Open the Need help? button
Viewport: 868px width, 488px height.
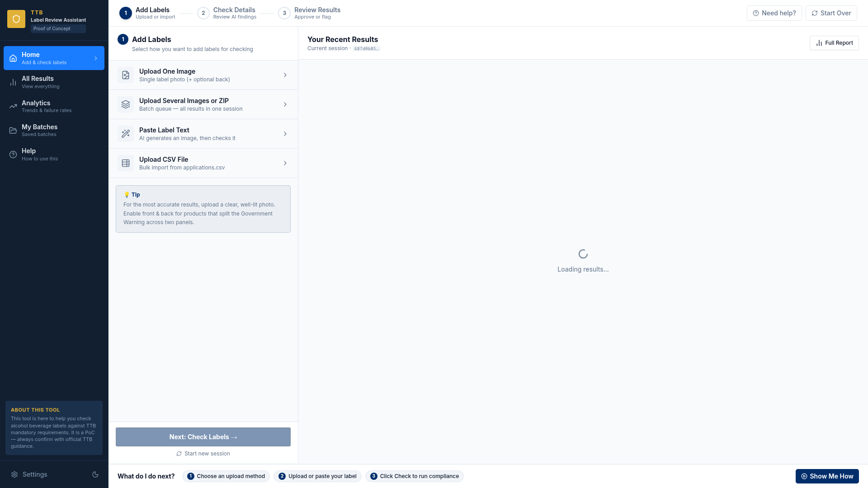[x=774, y=13]
